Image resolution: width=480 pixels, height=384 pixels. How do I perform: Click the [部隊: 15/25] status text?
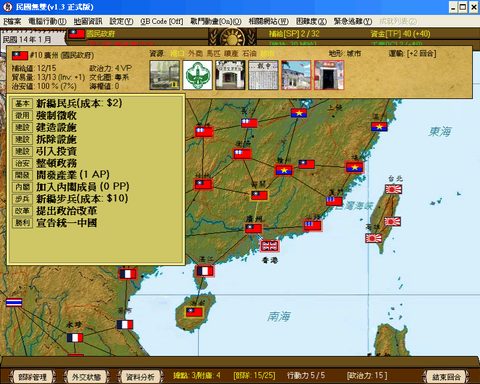(254, 375)
